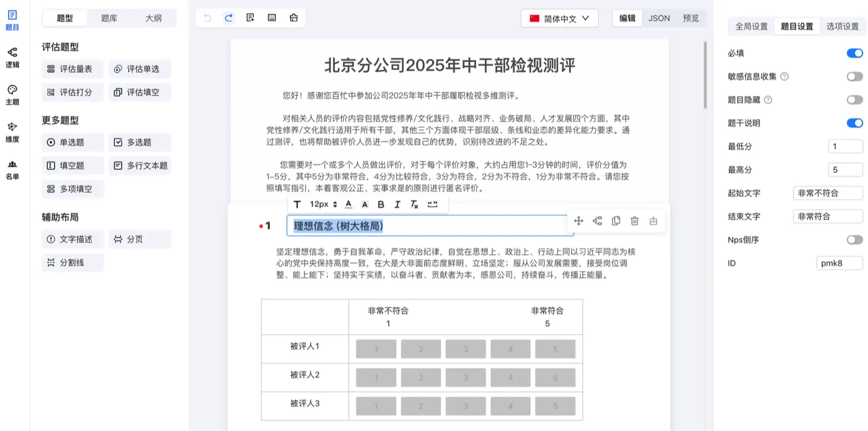The image size is (868, 431).
Task: Copy the question using the duplicate icon
Action: tap(616, 221)
